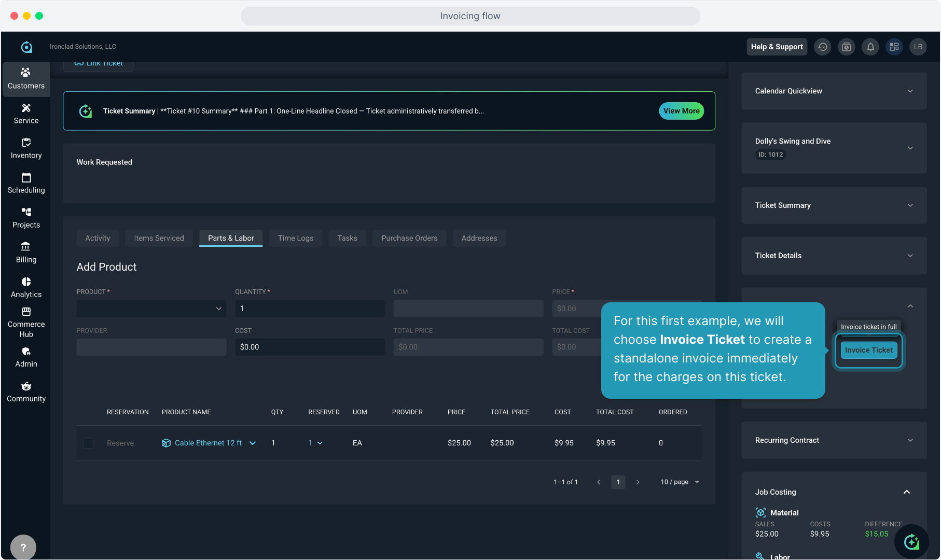Open the history clock icon
This screenshot has width=941, height=560.
pyautogui.click(x=823, y=47)
